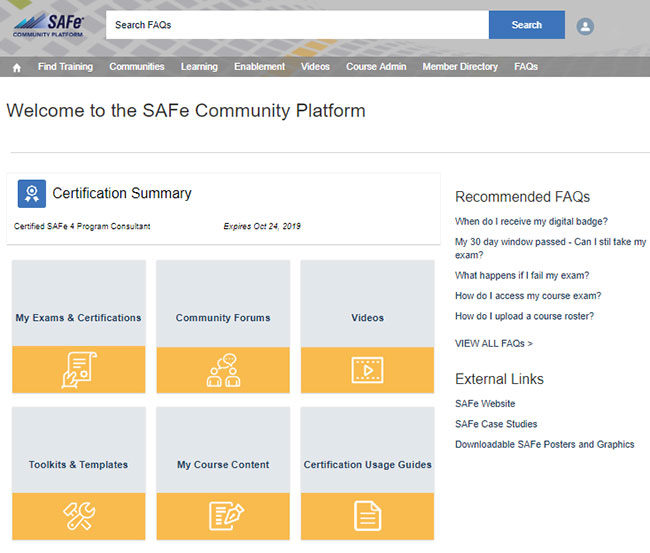Click the blue Search button
Viewport: 650px width, 553px height.
click(526, 25)
